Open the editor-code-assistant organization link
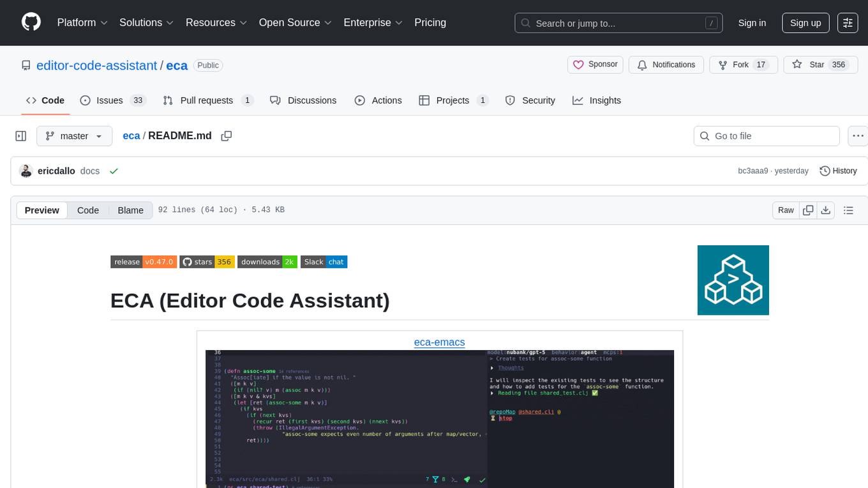The height and width of the screenshot is (488, 868). [x=96, y=65]
